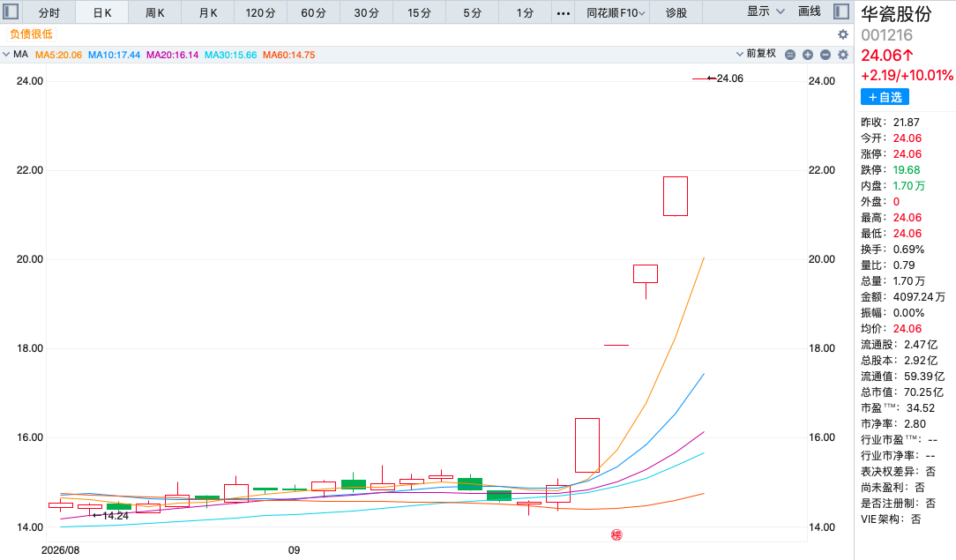Open more time periods via three-dot icon

(564, 13)
